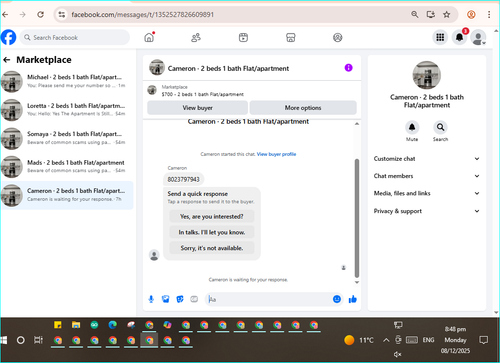
Task: Search in conversation magnifier icon
Action: click(x=440, y=127)
